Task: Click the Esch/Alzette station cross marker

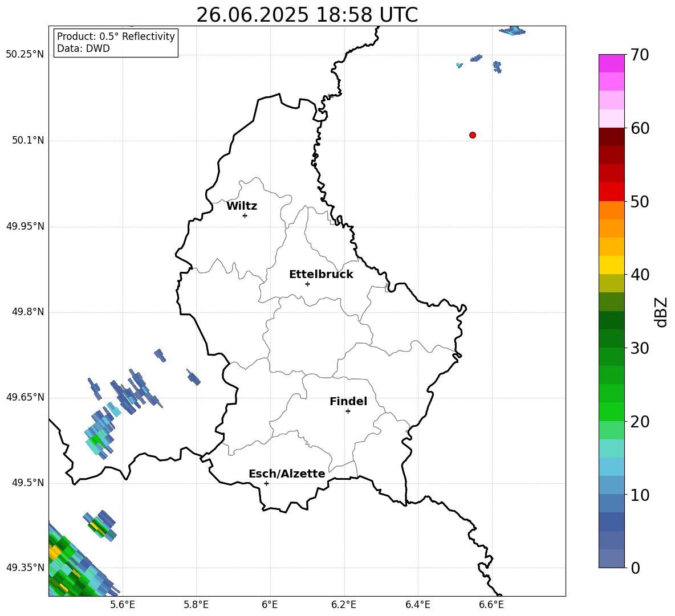Action: click(x=266, y=483)
